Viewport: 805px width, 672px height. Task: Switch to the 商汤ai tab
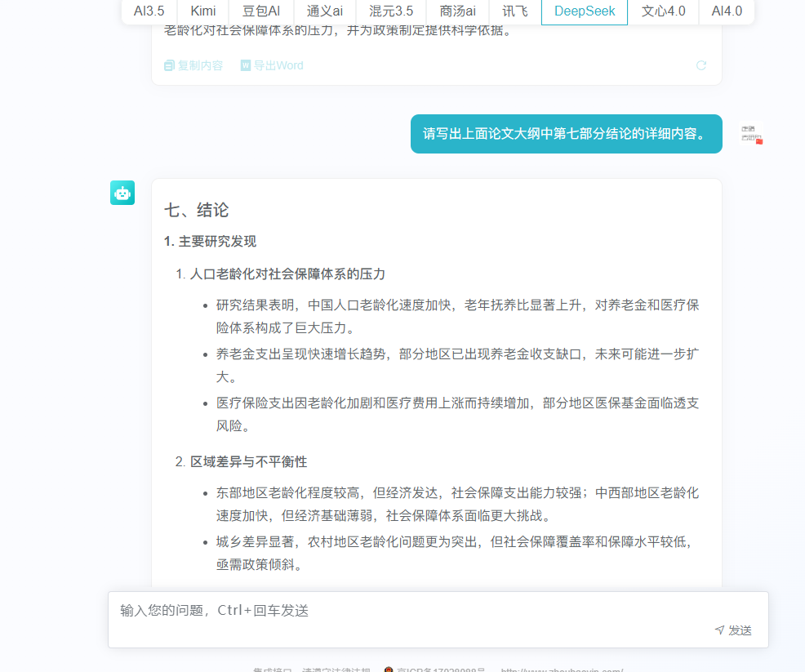coord(456,11)
